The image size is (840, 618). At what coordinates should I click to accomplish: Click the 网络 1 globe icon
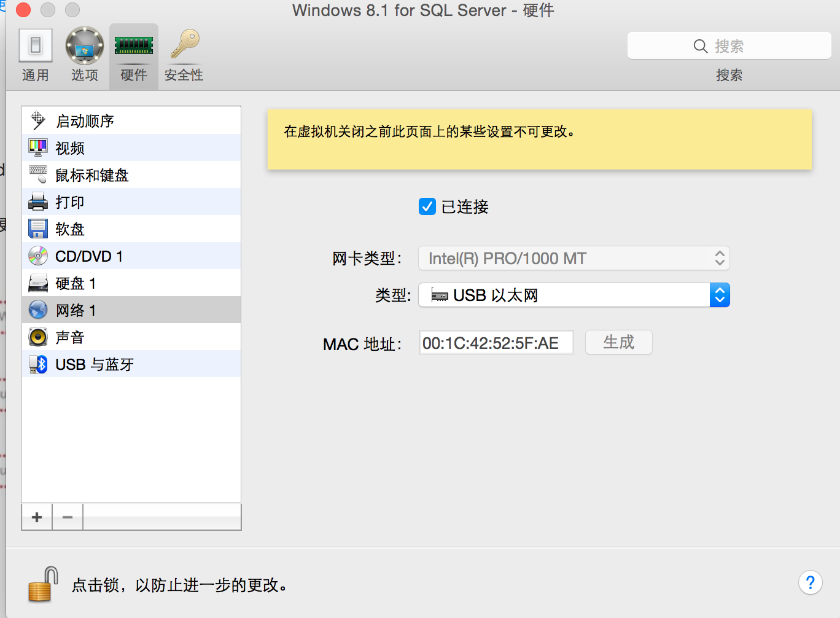pyautogui.click(x=38, y=310)
